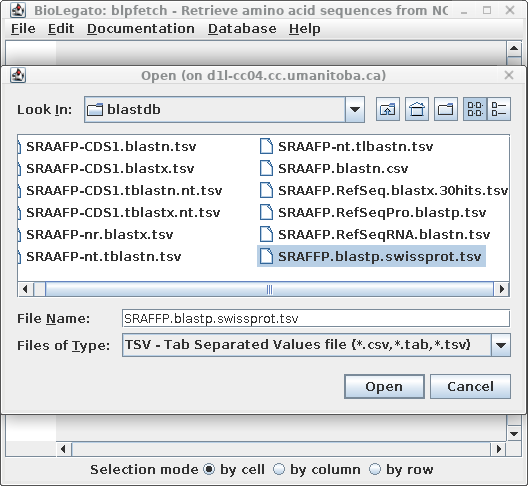
Task: Select file icon of SRAAFP.blastn.csv
Action: coord(266,168)
